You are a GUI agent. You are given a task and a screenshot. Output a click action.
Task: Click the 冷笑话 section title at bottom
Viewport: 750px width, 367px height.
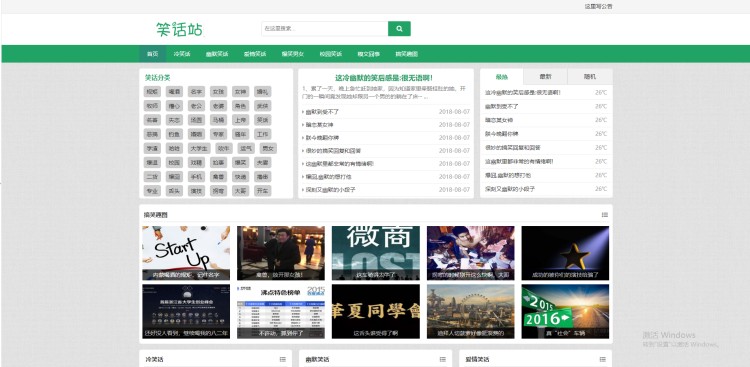[154, 359]
